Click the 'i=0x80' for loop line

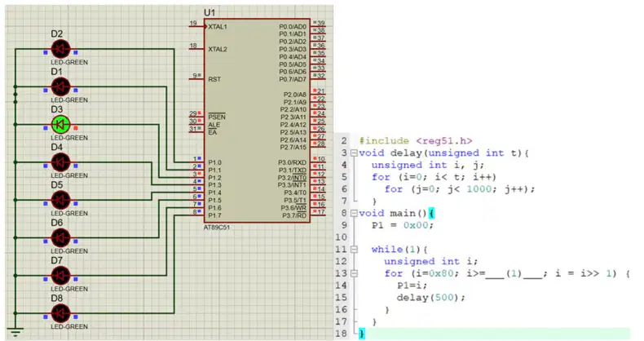(x=506, y=273)
